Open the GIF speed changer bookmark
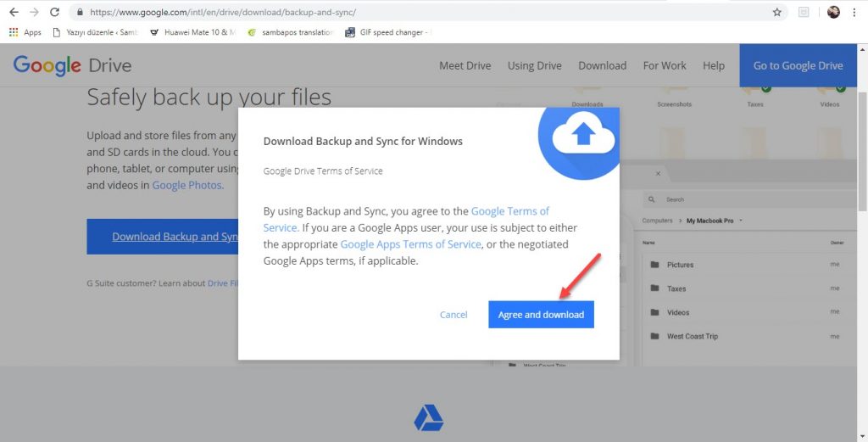Screen dimensions: 868x442 [x=387, y=33]
